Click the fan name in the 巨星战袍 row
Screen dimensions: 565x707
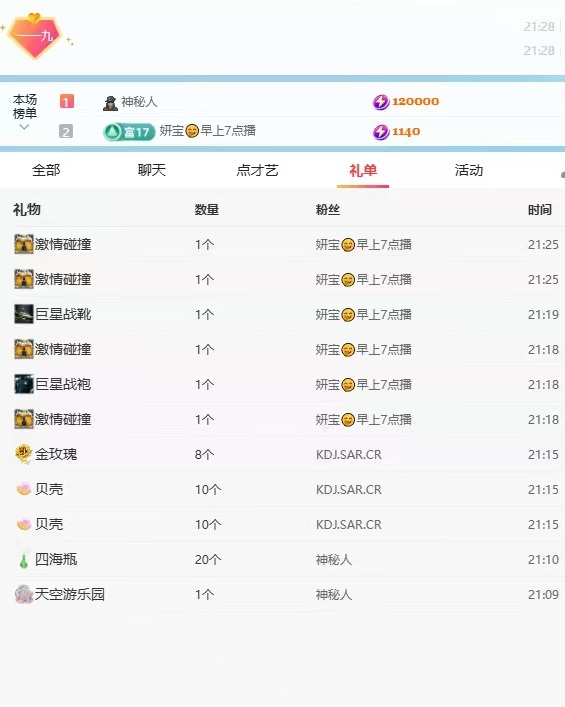(363, 385)
